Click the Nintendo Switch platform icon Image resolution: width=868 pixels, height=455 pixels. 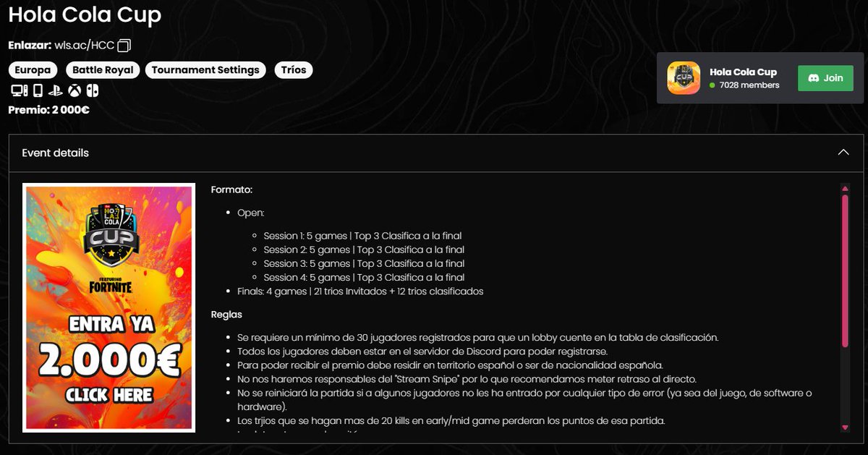(93, 91)
